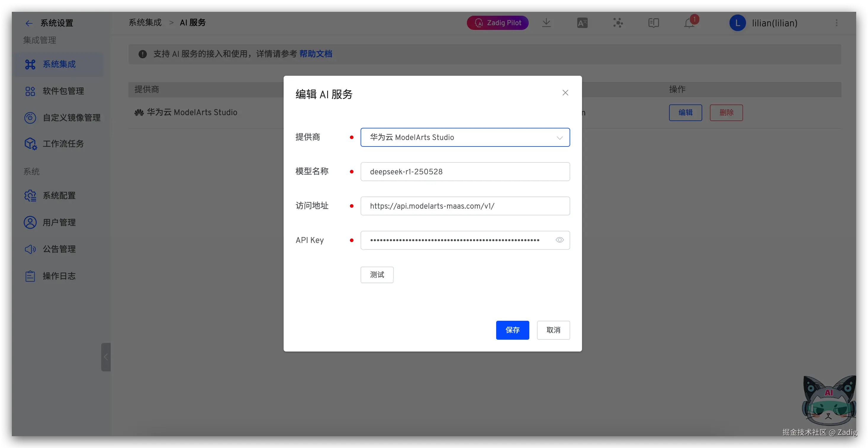Click the back arrow beside 系统设置
This screenshot has height=448, width=868.
[x=29, y=23]
